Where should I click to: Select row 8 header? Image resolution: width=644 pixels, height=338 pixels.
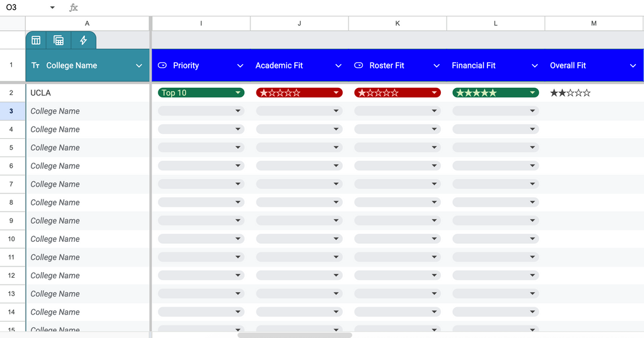click(13, 202)
